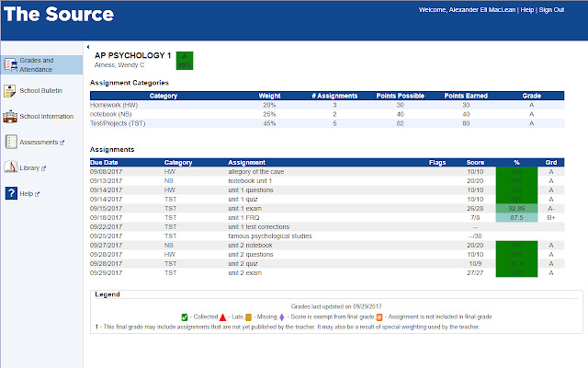
Task: Open Grades and Attendance icon in sidebar
Action: (x=10, y=64)
